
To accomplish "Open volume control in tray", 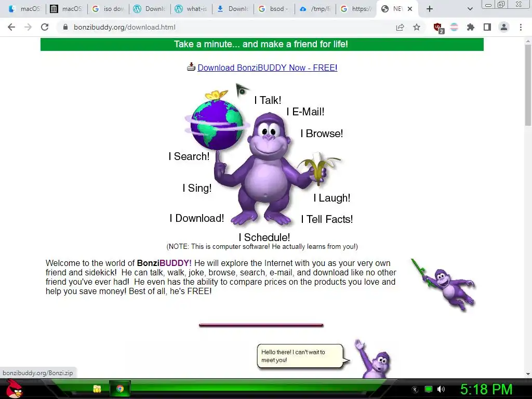I will coord(441,389).
